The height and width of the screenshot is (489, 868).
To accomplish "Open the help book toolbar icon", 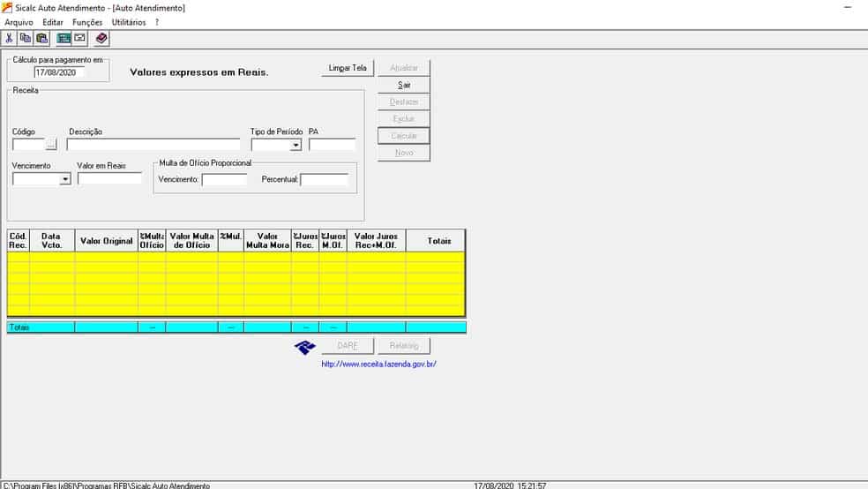I will coord(101,38).
